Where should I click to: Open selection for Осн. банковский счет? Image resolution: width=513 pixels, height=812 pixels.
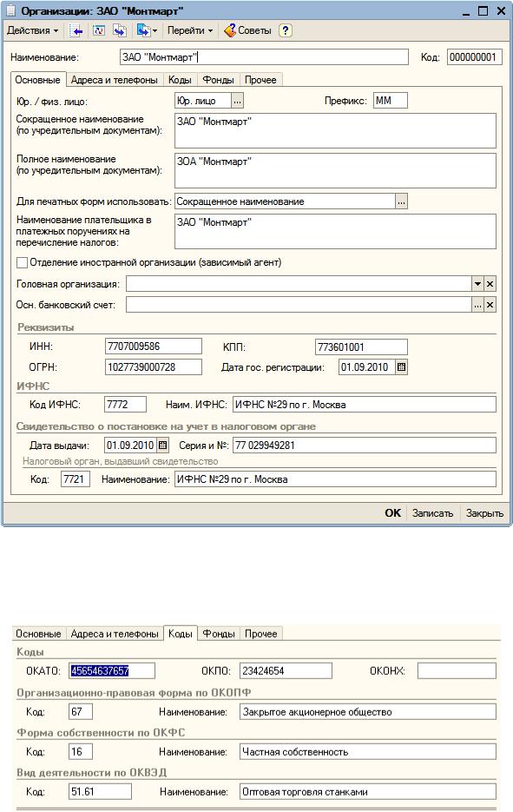pos(477,305)
